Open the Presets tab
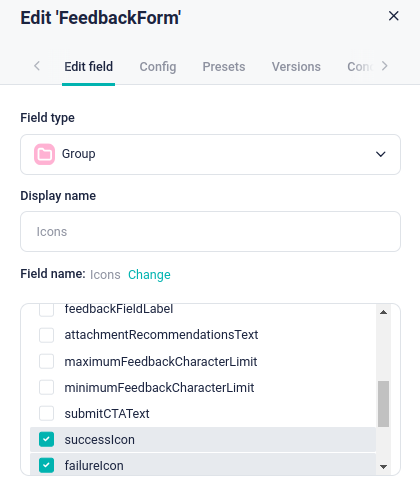This screenshot has height=486, width=420. [224, 67]
